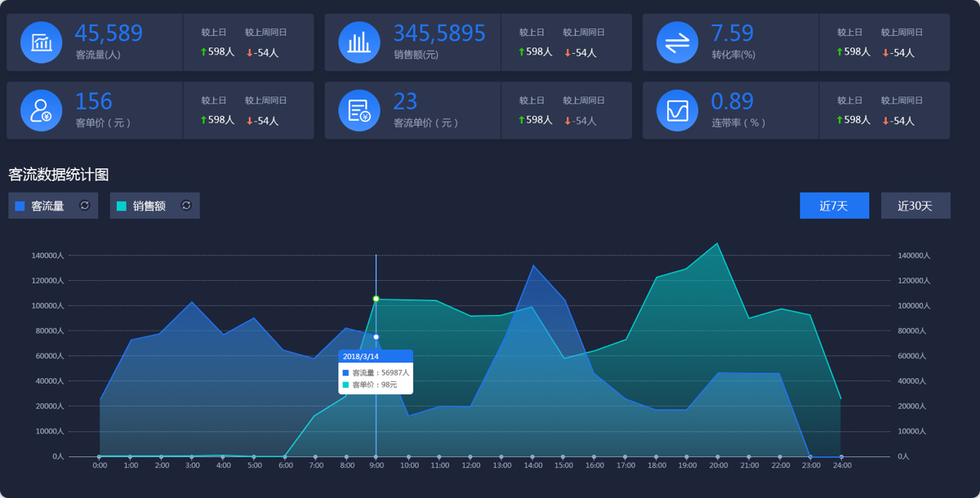Screen dimensions: 980x498
Task: Toggle the 销售额 series legend
Action: [x=149, y=207]
